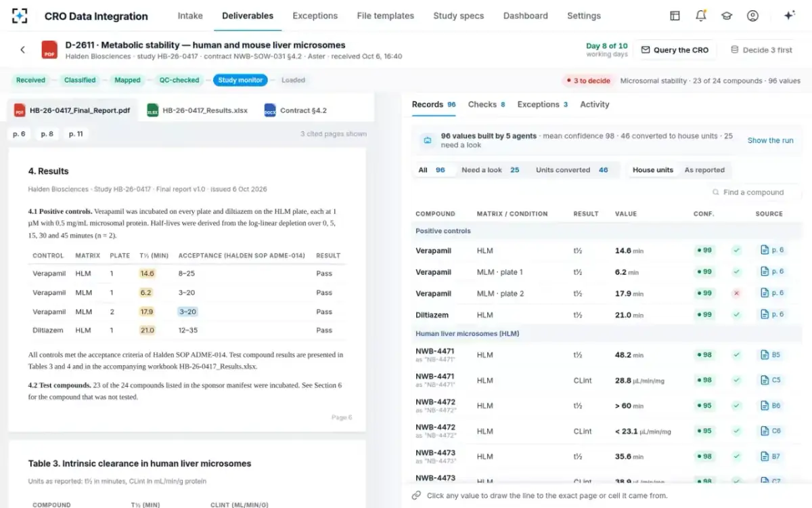This screenshot has height=508, width=812.
Task: Click the agents run icon in summary banner
Action: [428, 140]
